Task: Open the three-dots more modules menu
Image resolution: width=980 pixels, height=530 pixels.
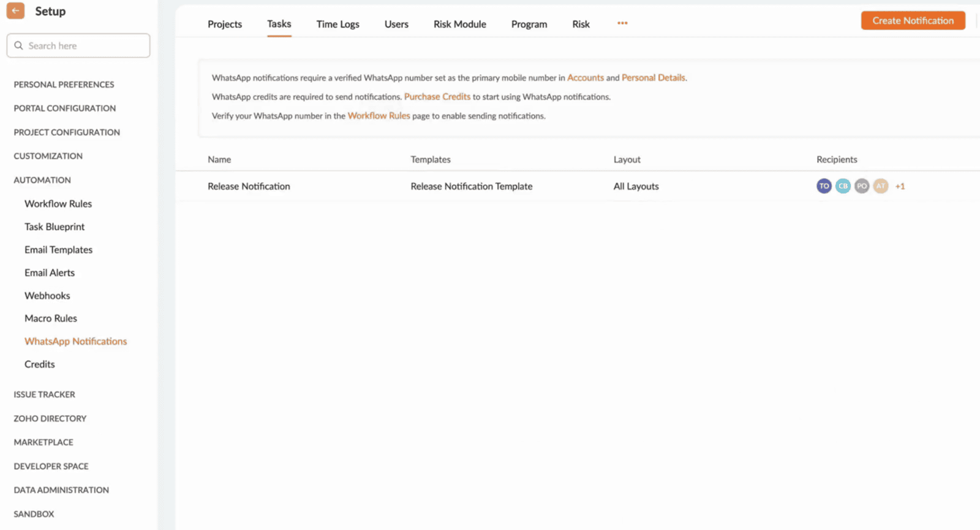Action: [622, 23]
